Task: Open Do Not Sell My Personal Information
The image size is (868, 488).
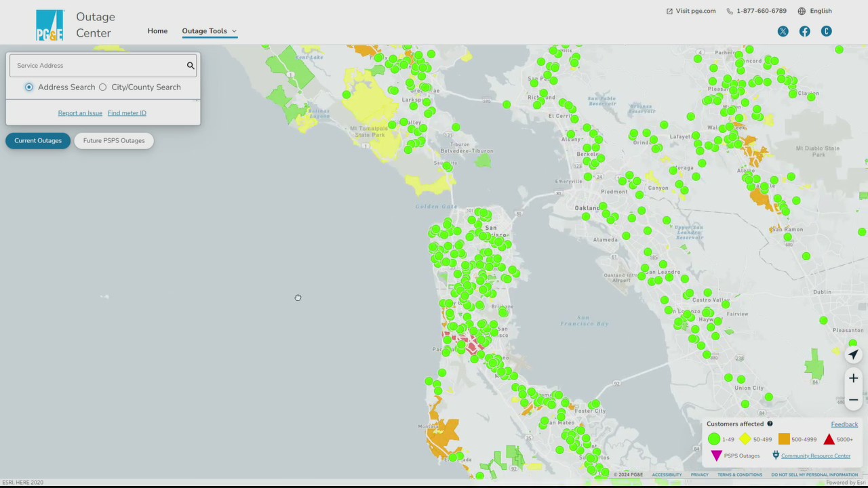Action: pos(814,474)
